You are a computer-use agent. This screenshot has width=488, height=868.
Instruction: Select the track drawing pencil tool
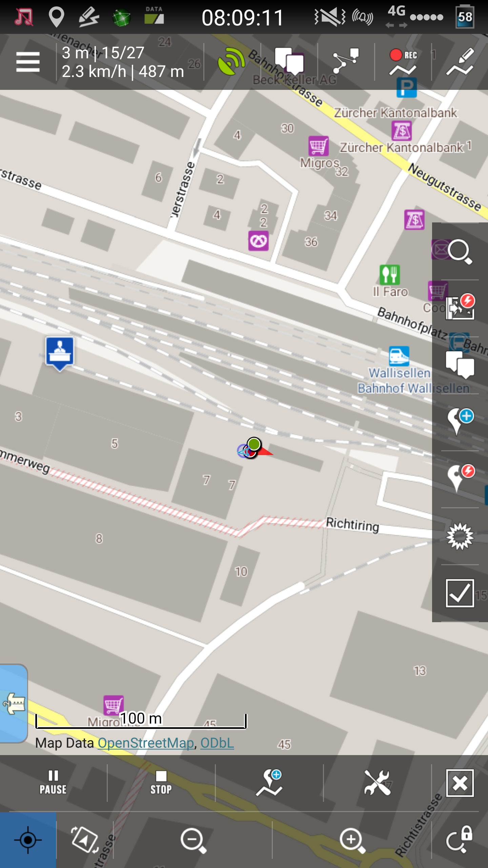click(x=460, y=62)
